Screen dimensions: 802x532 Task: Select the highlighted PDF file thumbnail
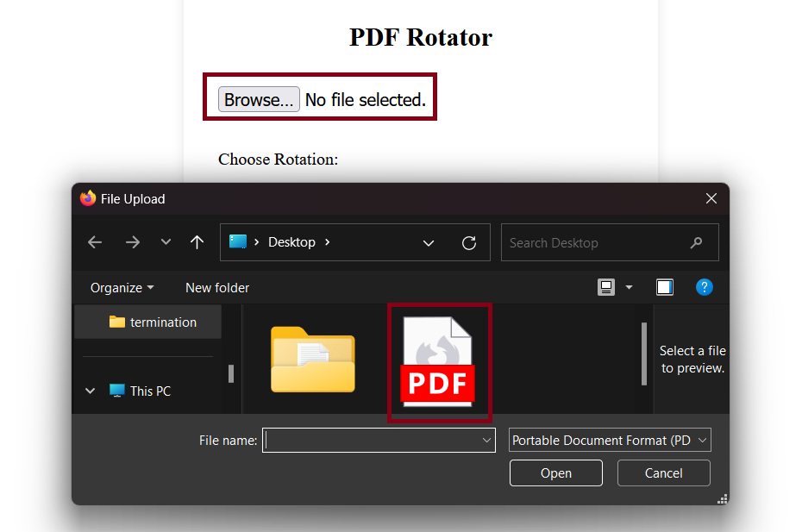click(440, 362)
